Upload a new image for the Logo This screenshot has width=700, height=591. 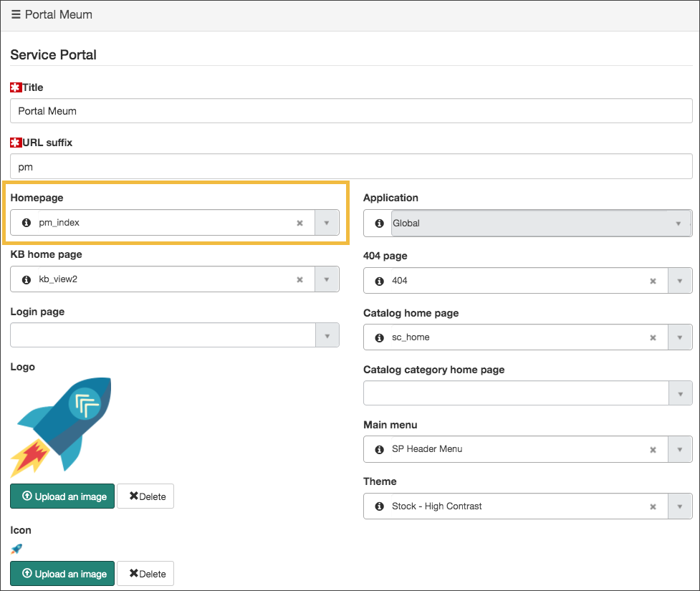click(x=62, y=496)
